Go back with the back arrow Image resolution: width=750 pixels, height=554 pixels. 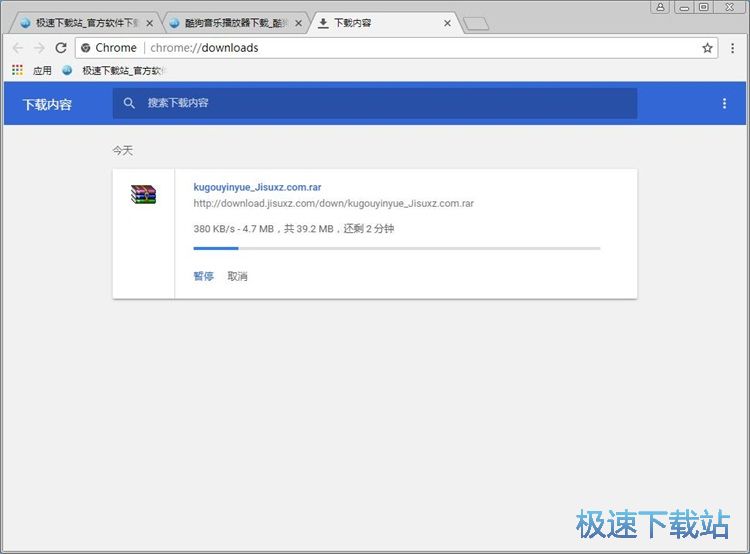[18, 48]
